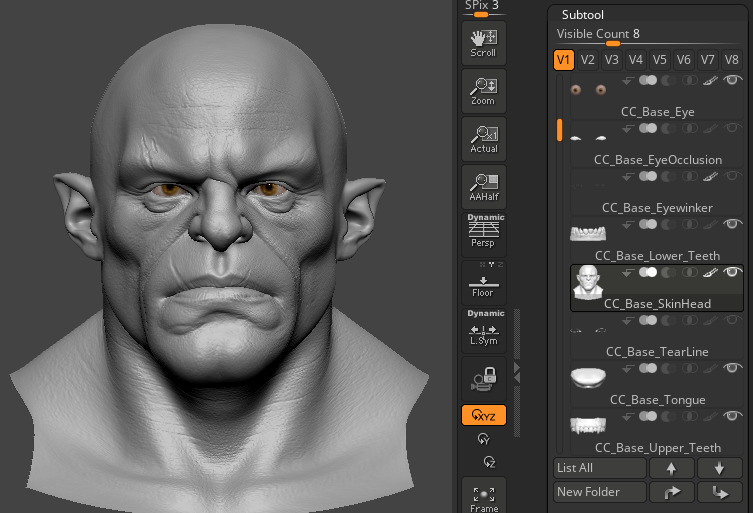Switch to visibility set V3

click(611, 60)
